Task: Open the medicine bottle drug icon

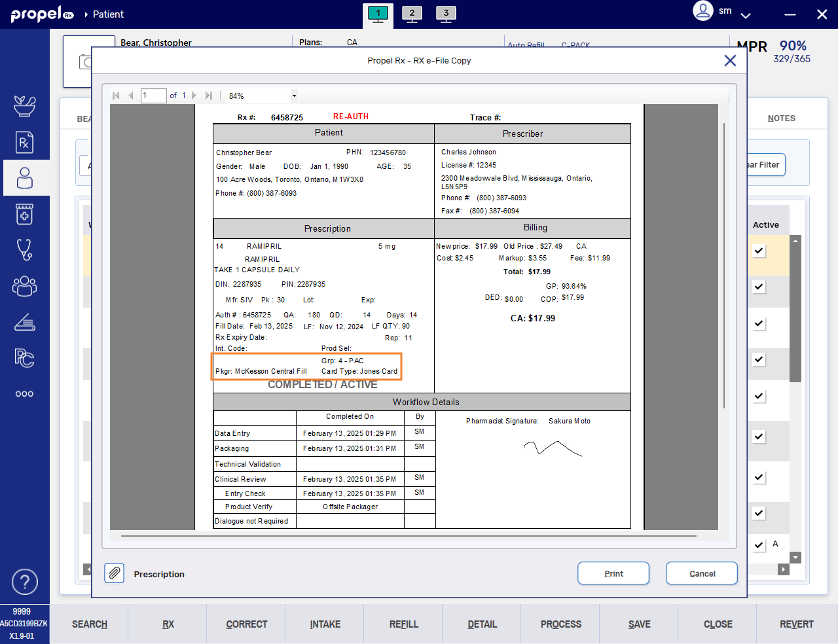Action: coord(24,214)
